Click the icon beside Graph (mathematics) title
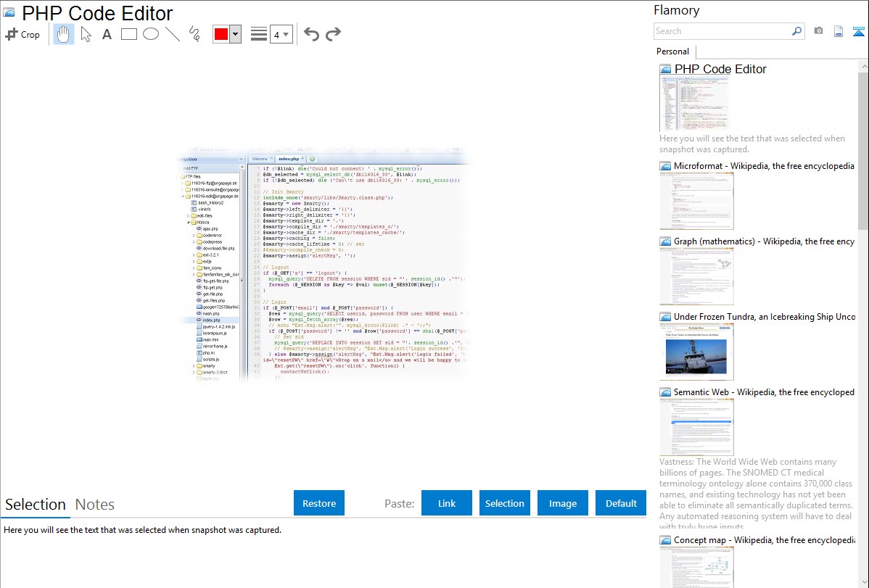 pos(665,241)
